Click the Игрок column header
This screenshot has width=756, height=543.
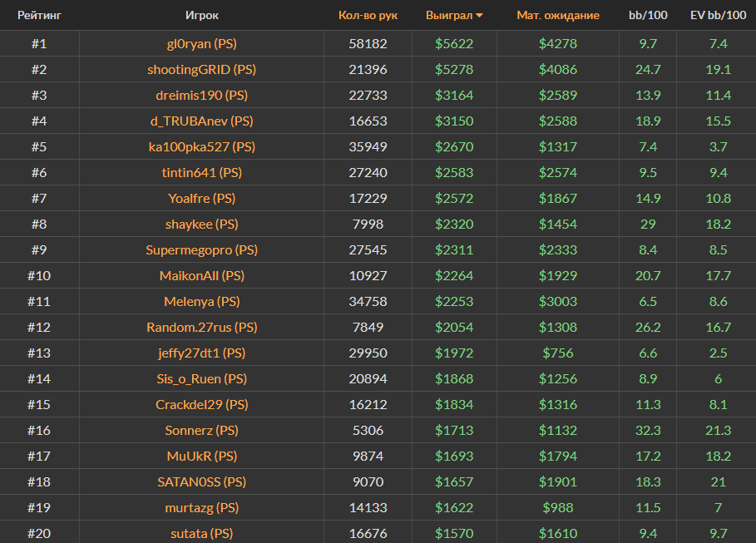pyautogui.click(x=201, y=15)
